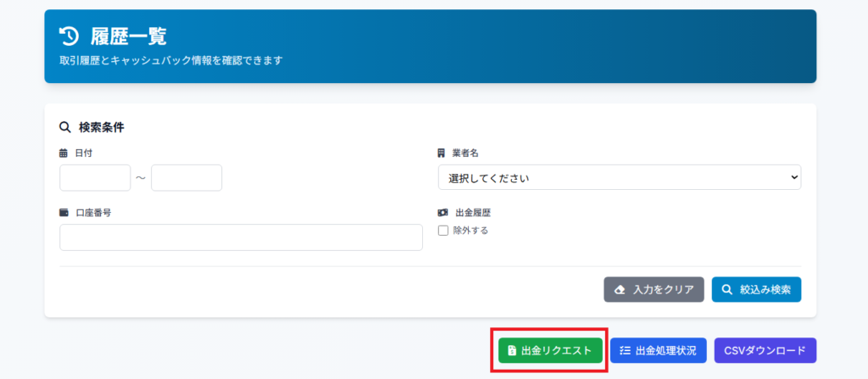This screenshot has height=379, width=868.
Task: Click magnifier icon on 絞込み検索 button
Action: [727, 290]
